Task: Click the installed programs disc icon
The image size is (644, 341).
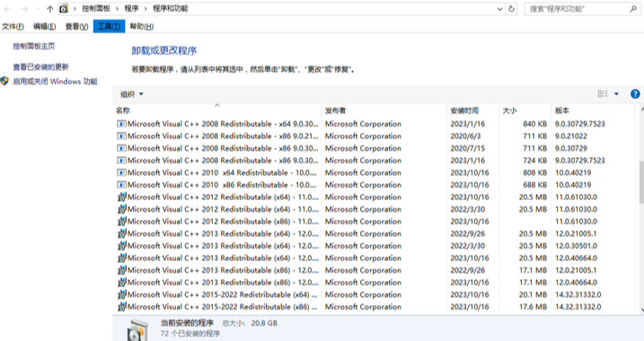Action: click(x=137, y=330)
